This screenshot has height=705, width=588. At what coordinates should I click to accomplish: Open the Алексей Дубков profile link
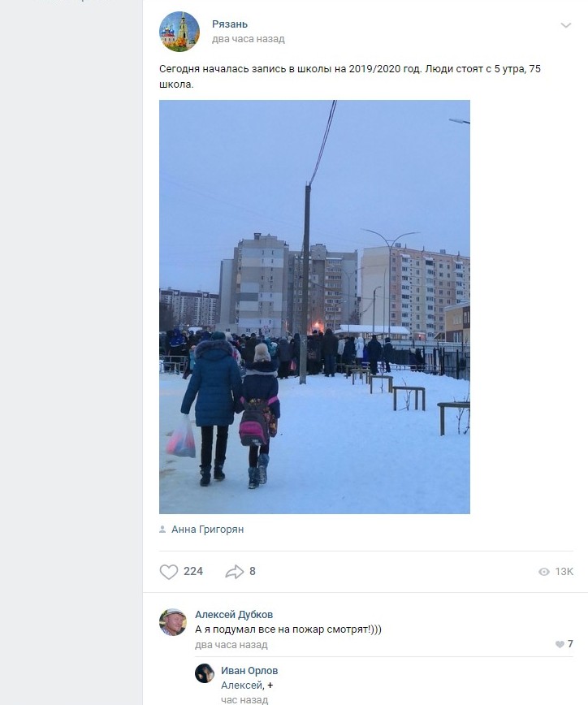click(234, 615)
